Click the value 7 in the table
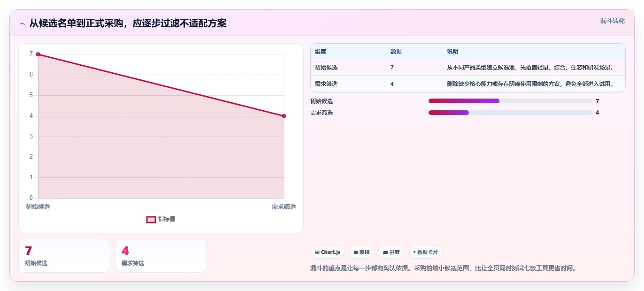The image size is (644, 291). [392, 68]
